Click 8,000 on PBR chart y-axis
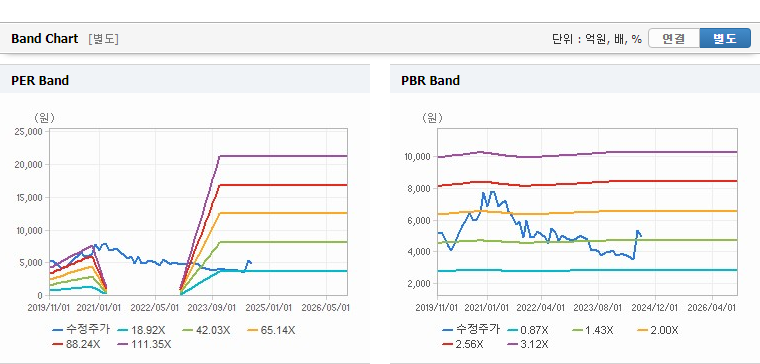 [419, 189]
